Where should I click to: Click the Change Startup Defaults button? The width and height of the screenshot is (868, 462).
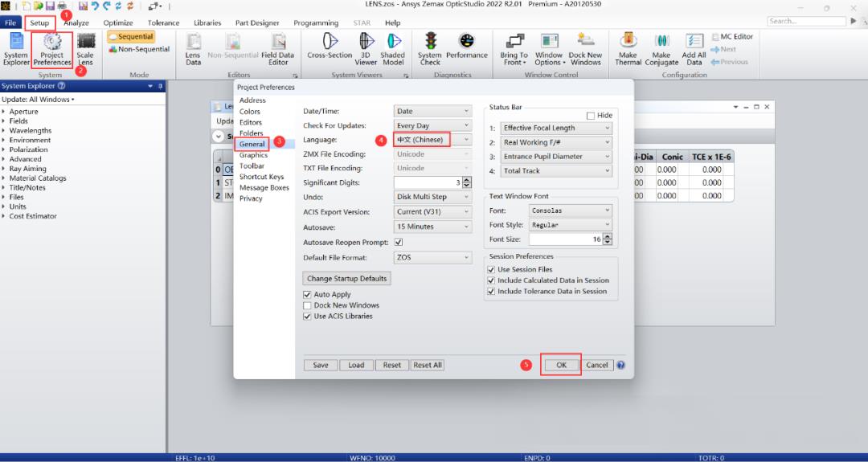point(347,278)
